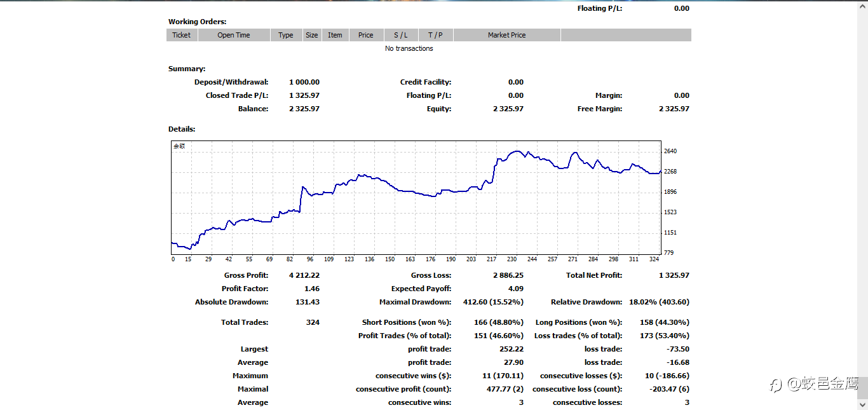Click the T / P column header
The image size is (868, 410).
pos(435,35)
